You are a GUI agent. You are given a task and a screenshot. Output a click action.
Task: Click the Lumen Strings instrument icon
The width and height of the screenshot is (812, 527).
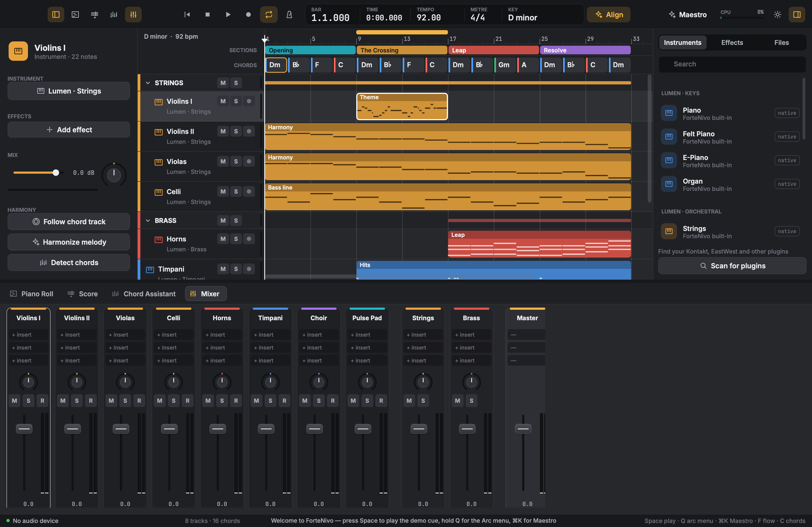(669, 231)
